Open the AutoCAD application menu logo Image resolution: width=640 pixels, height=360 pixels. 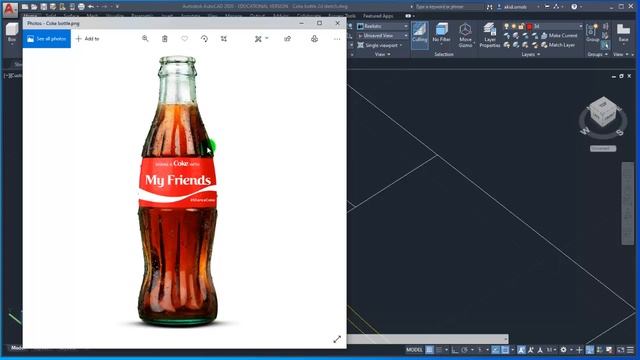[x=10, y=9]
